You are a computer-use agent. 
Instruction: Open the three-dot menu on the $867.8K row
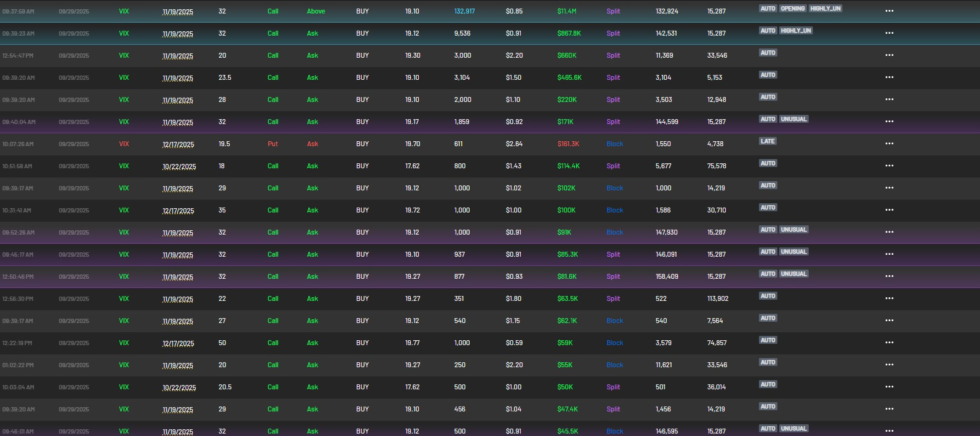[x=889, y=33]
